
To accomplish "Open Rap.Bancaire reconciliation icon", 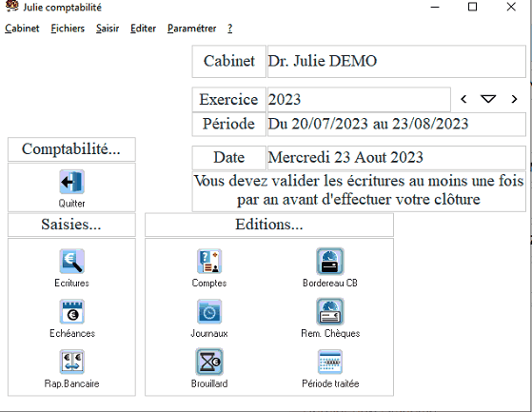I will point(72,362).
